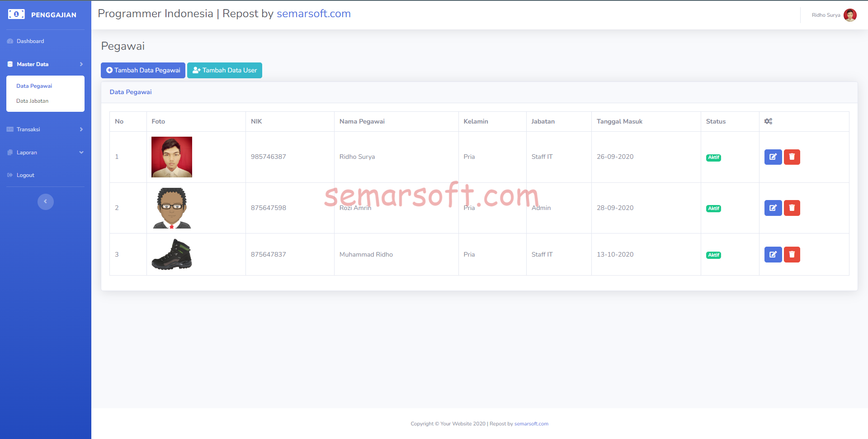This screenshot has width=868, height=439.
Task: Select Data Pegawai in the sidebar
Action: 34,86
